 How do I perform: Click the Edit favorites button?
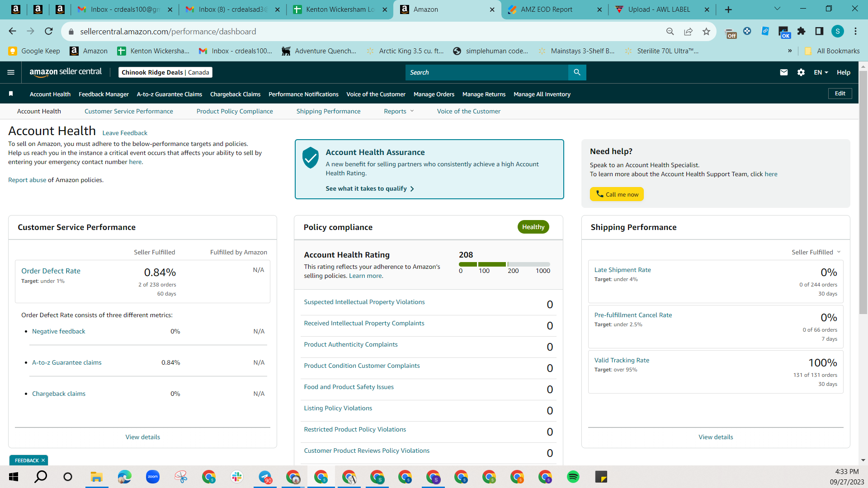coord(840,94)
